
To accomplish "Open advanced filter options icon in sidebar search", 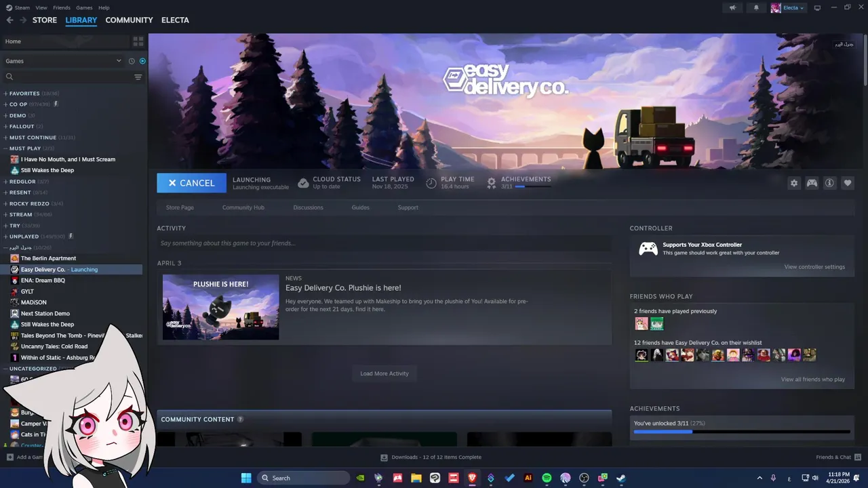I will (x=138, y=77).
